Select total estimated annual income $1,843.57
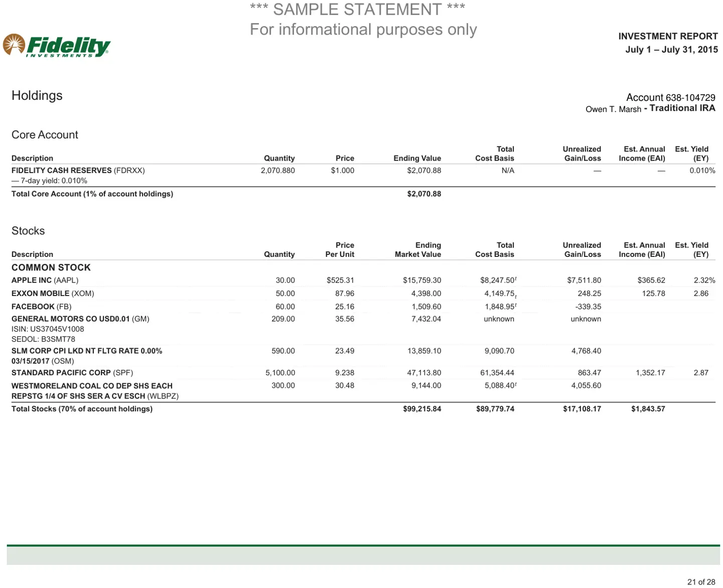 coord(648,409)
